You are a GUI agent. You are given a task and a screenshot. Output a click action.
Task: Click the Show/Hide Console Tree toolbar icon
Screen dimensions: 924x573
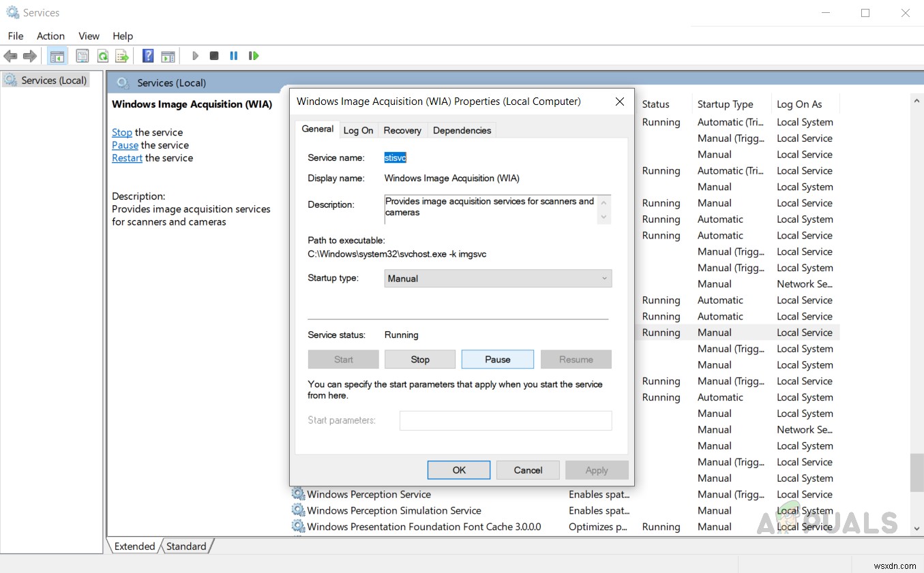pyautogui.click(x=57, y=56)
